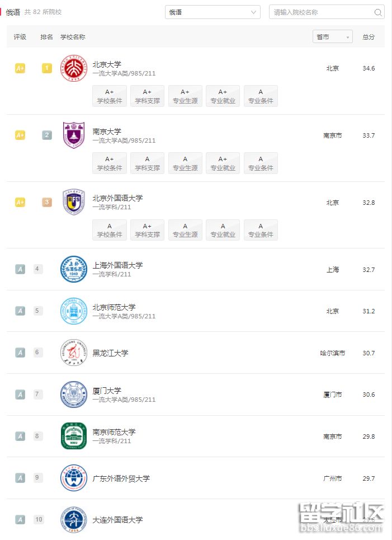Click the 请输入院校名称 search field

[322, 12]
